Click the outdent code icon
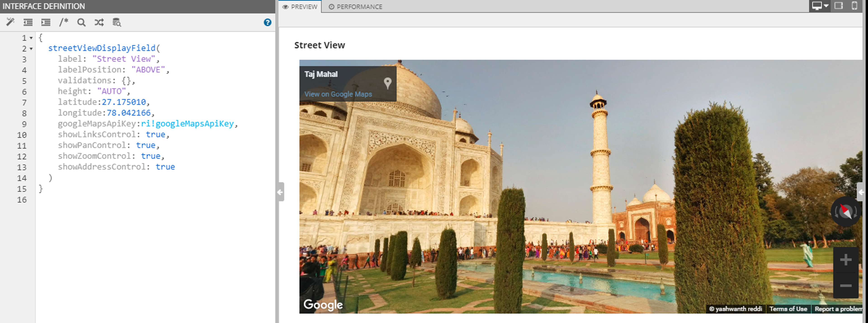 [x=28, y=22]
